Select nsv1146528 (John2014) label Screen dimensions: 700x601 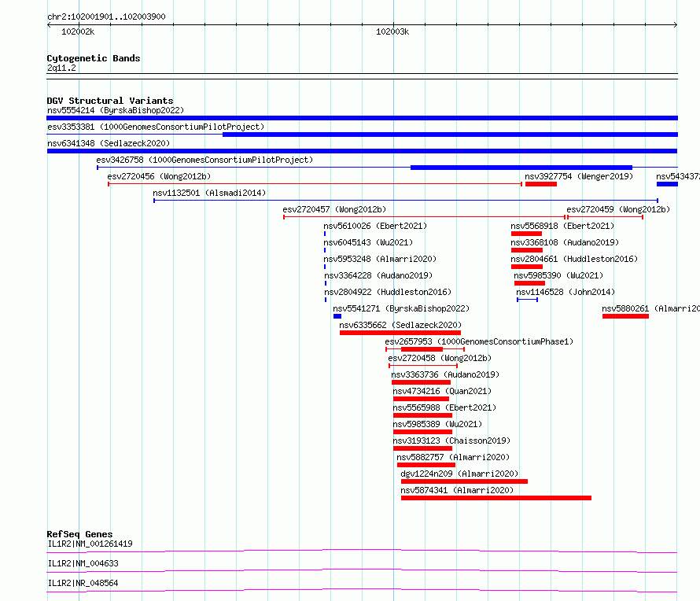click(x=566, y=292)
